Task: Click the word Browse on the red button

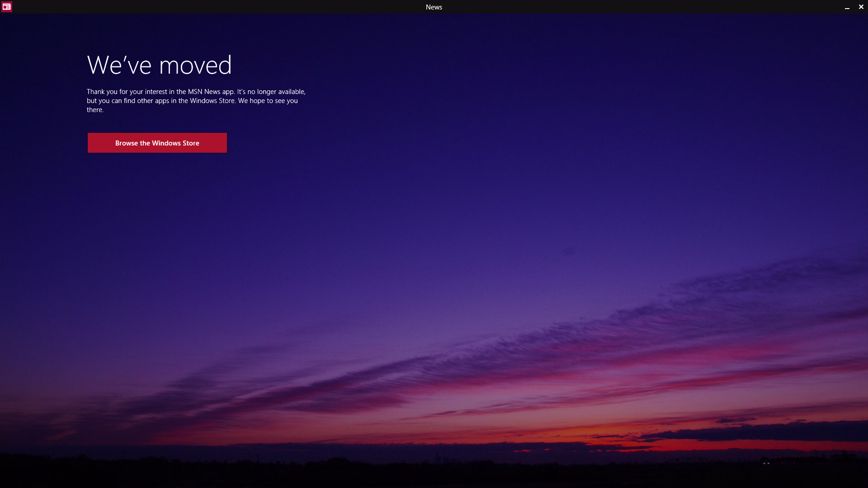Action: tap(126, 143)
